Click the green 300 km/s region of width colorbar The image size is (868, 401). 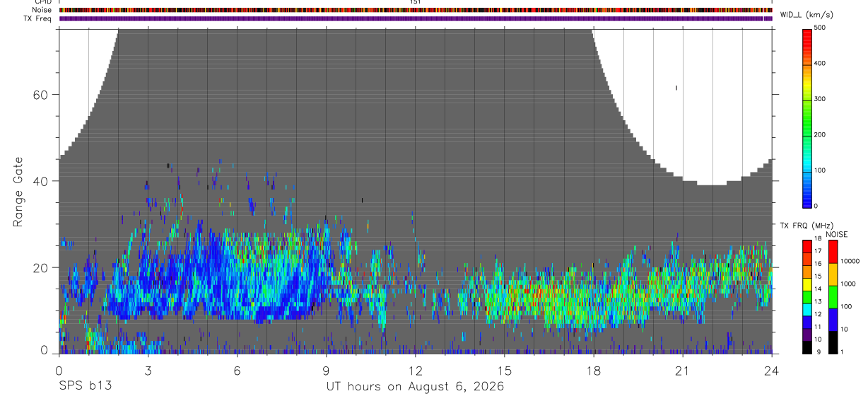click(x=807, y=99)
